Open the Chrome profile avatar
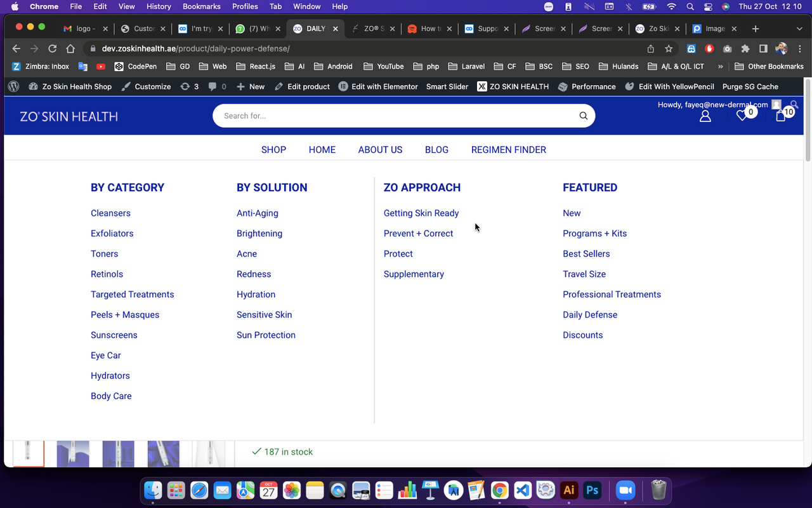 [x=782, y=48]
